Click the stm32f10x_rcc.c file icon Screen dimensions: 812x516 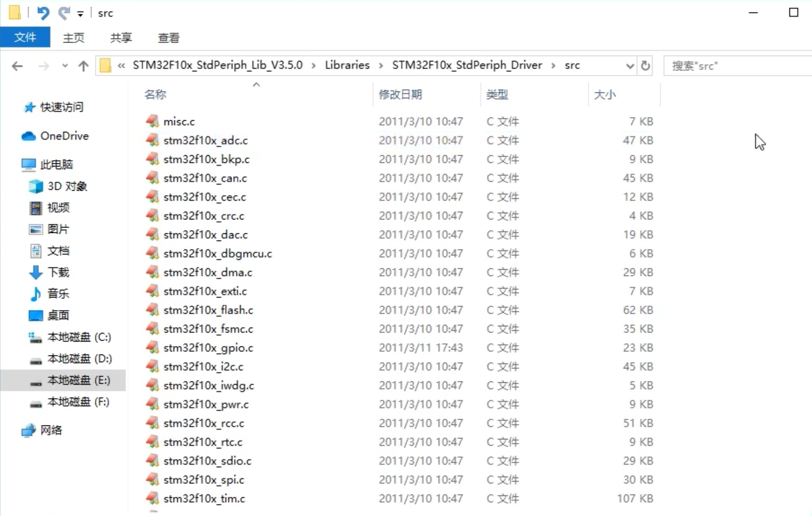pos(152,423)
